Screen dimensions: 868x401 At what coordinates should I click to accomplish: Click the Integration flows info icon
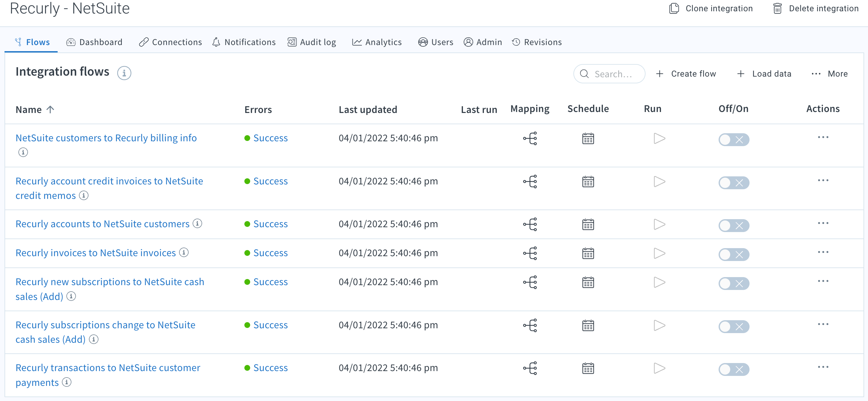point(124,73)
